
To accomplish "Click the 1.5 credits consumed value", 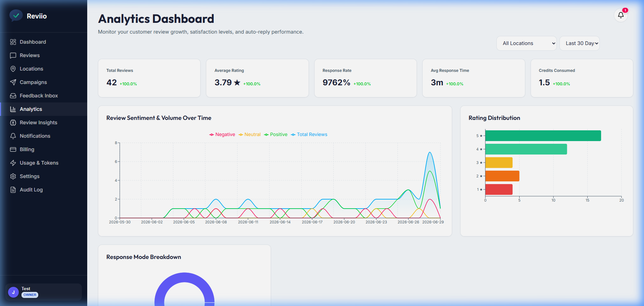I will point(544,83).
